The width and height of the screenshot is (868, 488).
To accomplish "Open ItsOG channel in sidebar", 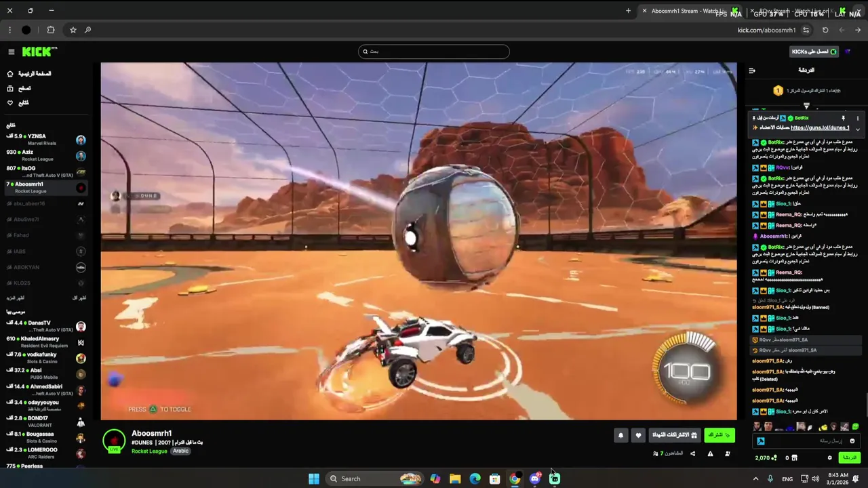I will (x=46, y=171).
